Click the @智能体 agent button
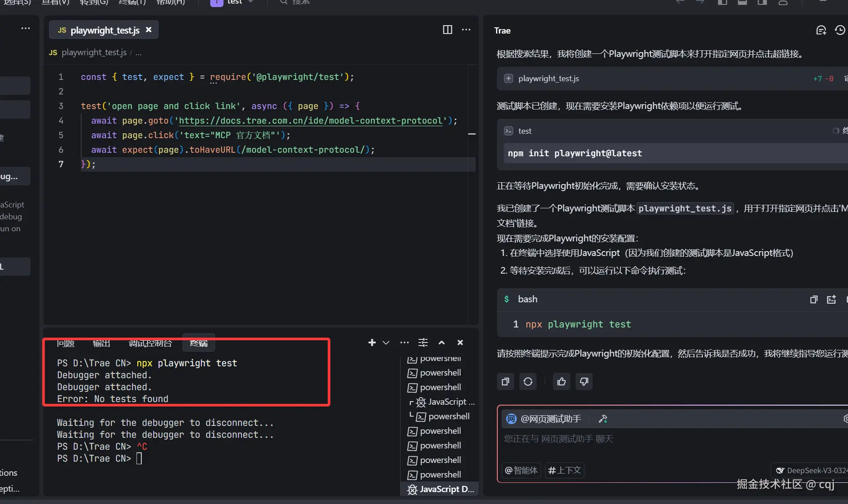Viewport: 848px width, 504px height. [x=521, y=470]
